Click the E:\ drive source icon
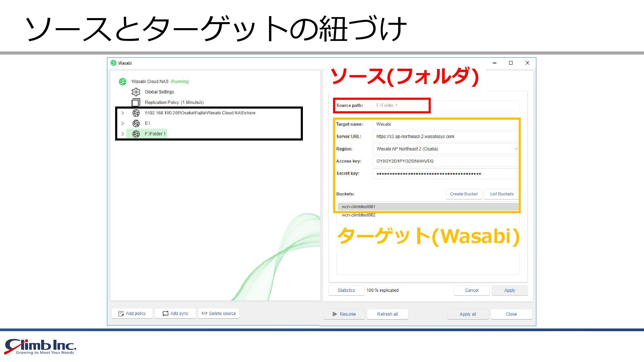Image resolution: width=644 pixels, height=362 pixels. [136, 123]
